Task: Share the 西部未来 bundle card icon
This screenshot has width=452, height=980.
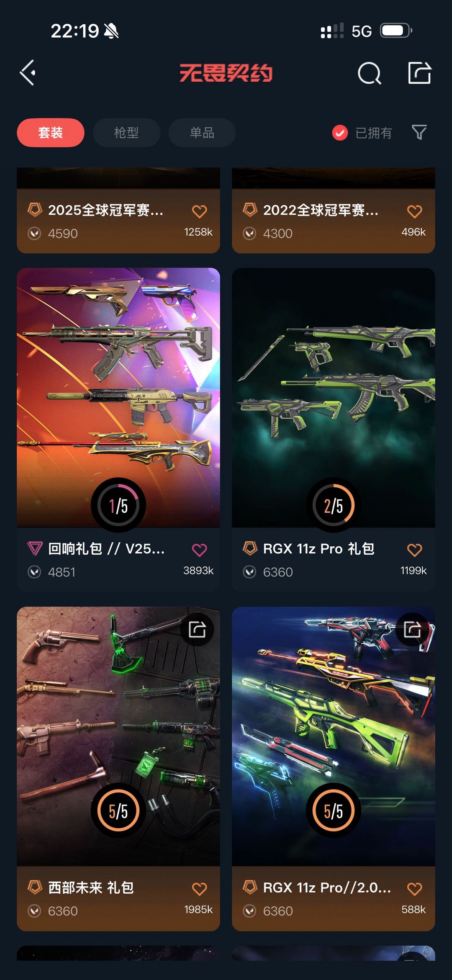Action: tap(197, 629)
